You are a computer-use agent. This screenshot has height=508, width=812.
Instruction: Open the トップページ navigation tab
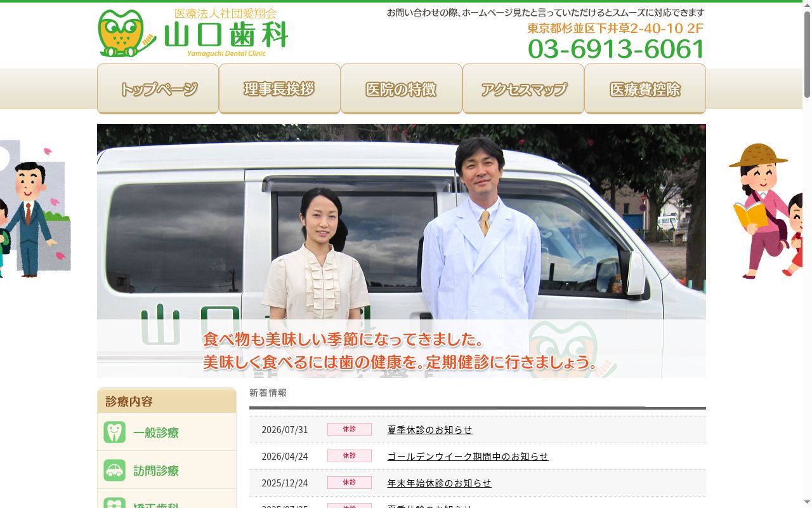158,89
